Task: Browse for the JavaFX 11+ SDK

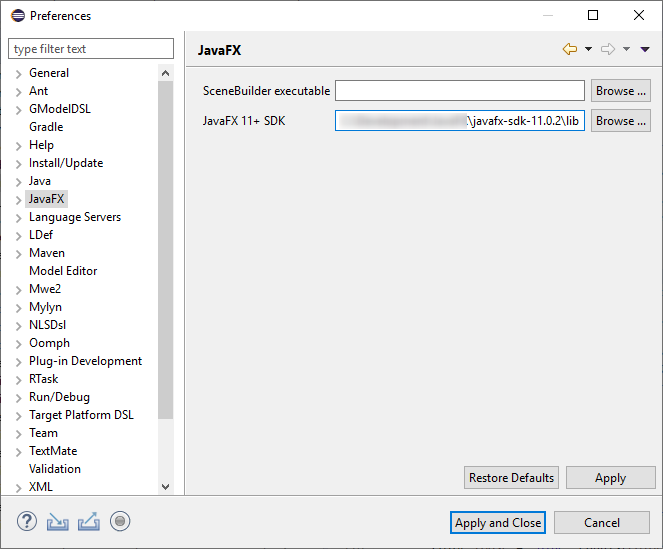Action: [x=621, y=121]
